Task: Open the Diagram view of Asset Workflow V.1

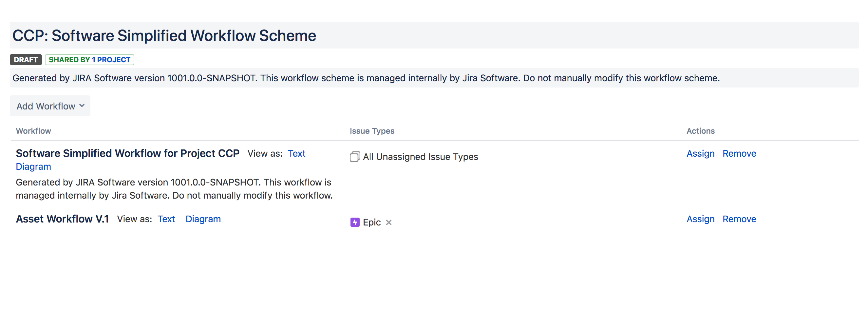Action: tap(203, 219)
